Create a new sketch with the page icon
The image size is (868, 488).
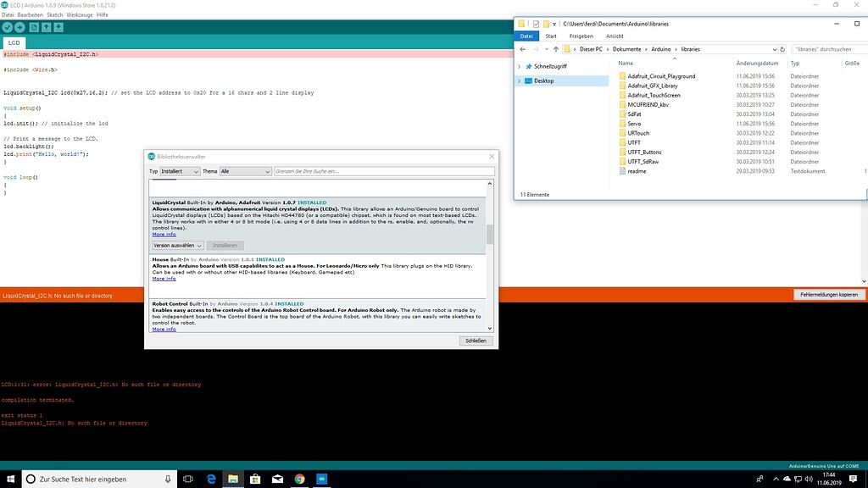point(34,27)
